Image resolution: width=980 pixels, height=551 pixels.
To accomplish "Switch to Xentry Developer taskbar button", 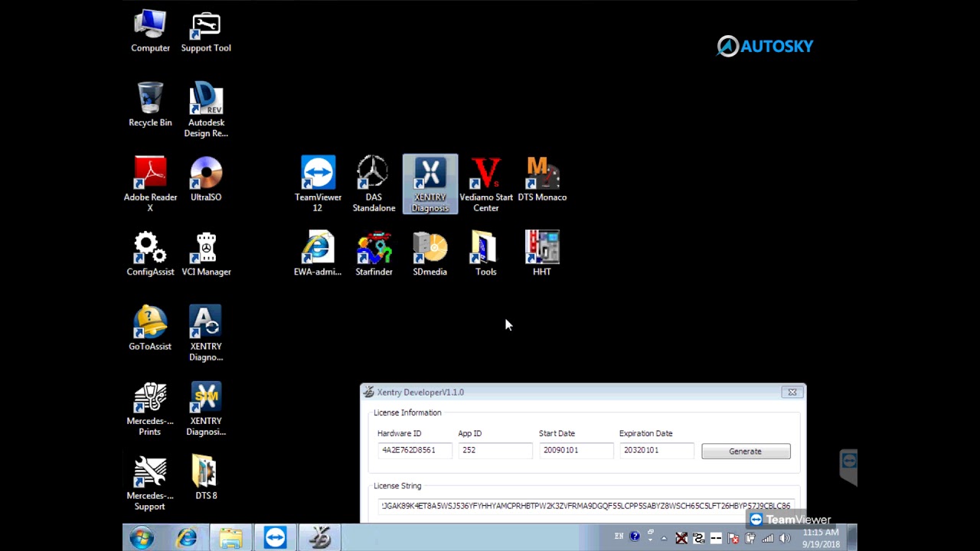I will (x=319, y=538).
